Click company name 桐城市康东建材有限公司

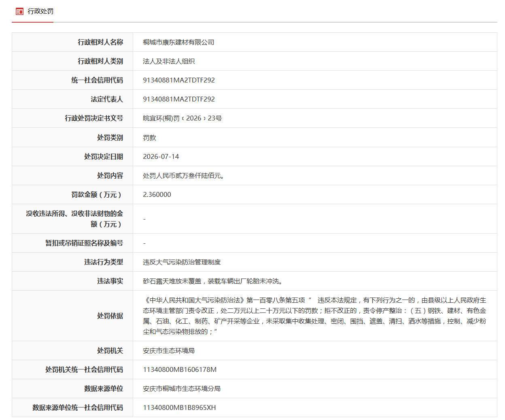point(178,42)
